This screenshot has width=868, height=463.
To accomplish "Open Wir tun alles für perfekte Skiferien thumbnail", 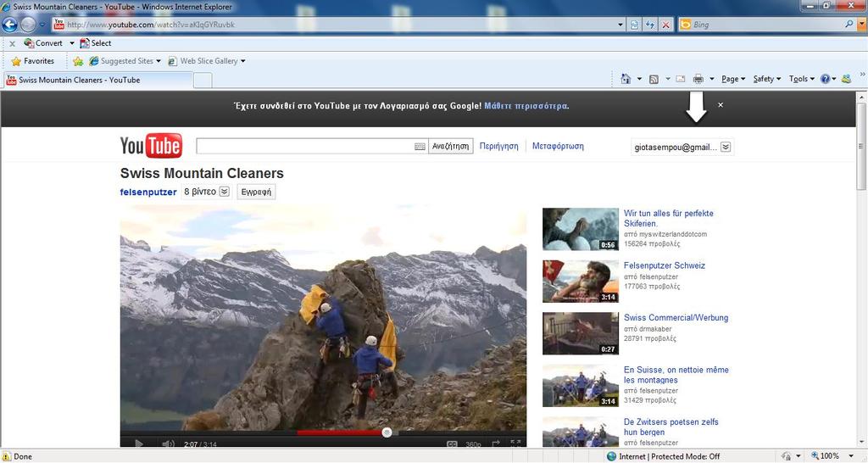I will click(580, 229).
